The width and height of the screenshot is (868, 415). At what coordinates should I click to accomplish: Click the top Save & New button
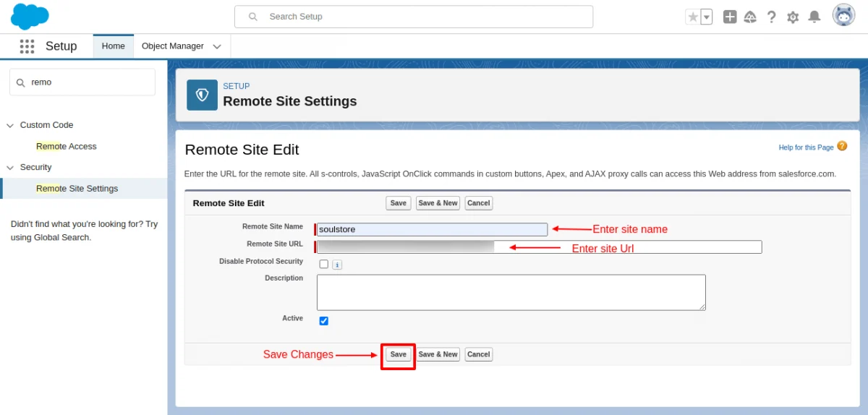pos(438,203)
